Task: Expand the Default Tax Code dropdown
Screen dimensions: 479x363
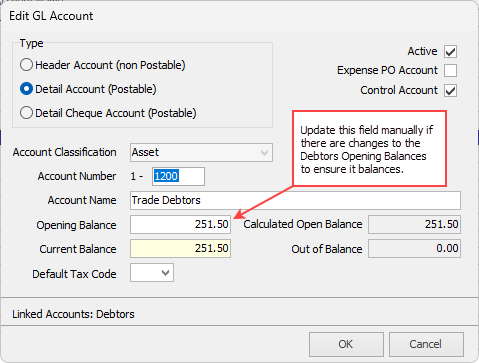Action: click(152, 273)
